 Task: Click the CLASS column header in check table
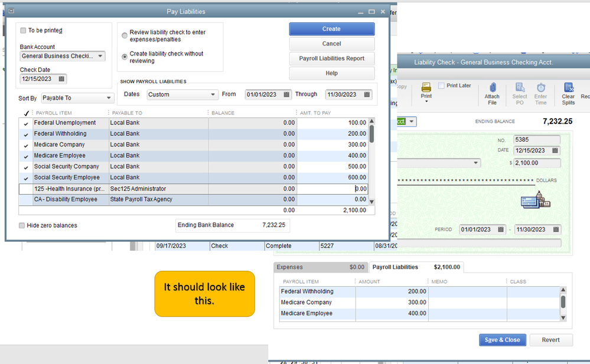[518, 281]
